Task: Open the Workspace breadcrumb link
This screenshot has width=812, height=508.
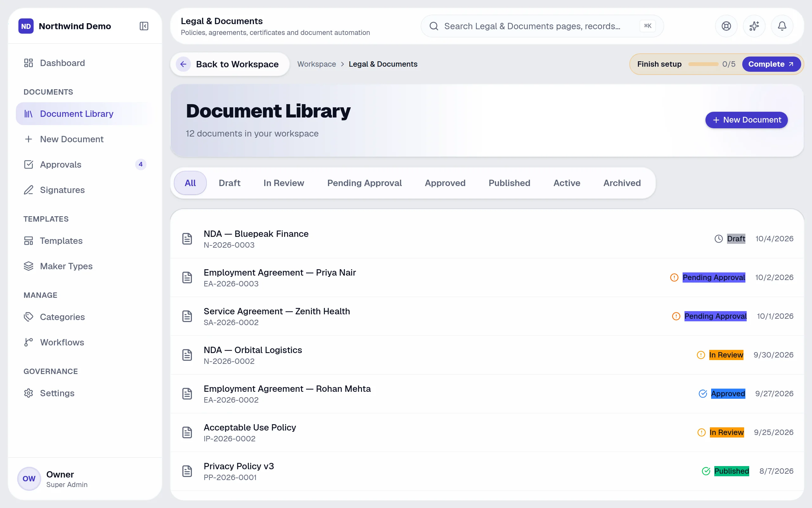Action: tap(317, 64)
